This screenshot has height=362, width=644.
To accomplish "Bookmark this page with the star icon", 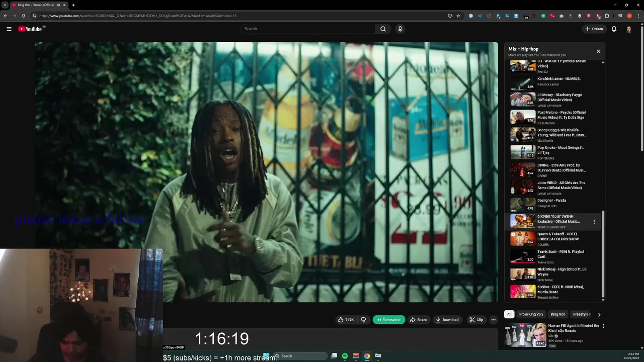I will [x=458, y=16].
